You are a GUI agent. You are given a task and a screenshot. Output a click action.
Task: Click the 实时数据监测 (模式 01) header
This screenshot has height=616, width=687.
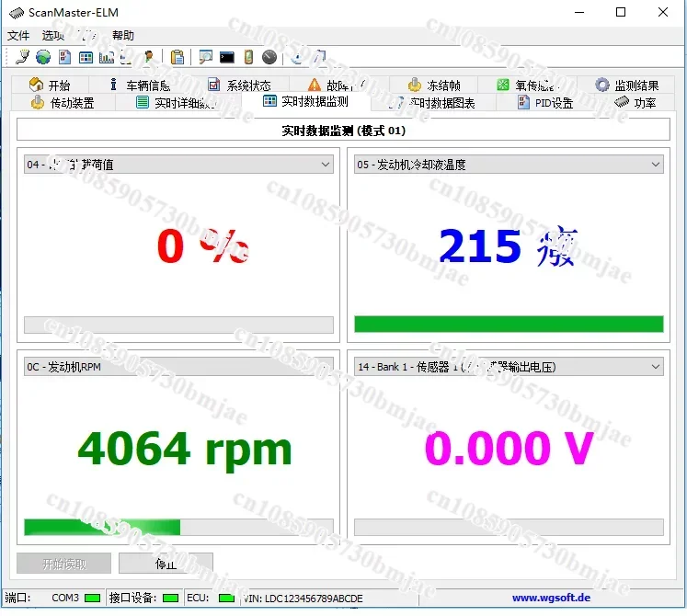pyautogui.click(x=344, y=131)
